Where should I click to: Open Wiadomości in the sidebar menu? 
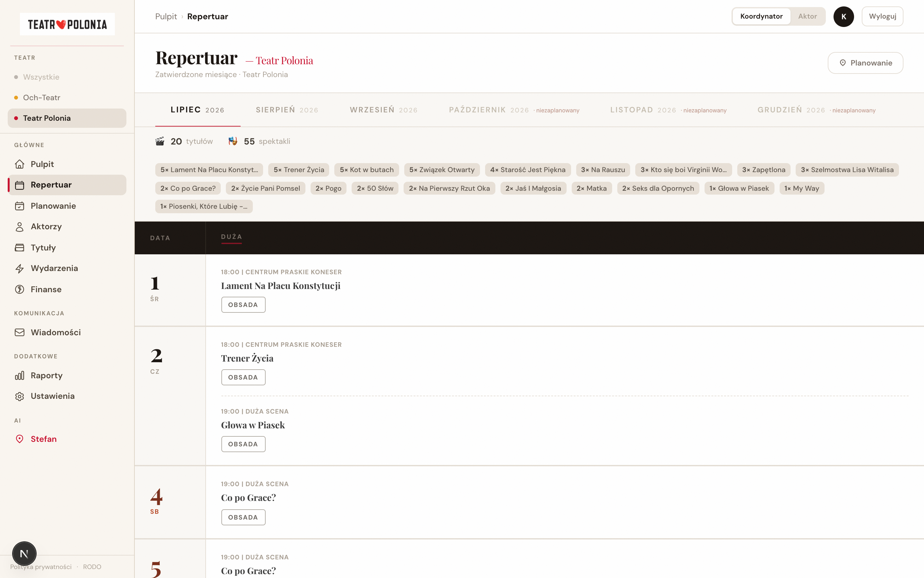pos(67,332)
